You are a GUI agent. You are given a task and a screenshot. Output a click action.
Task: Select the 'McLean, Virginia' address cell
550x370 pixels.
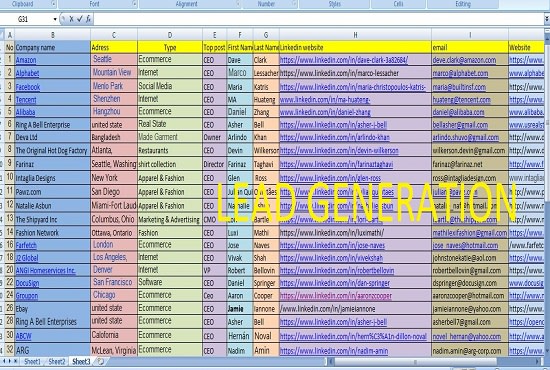[x=114, y=350]
